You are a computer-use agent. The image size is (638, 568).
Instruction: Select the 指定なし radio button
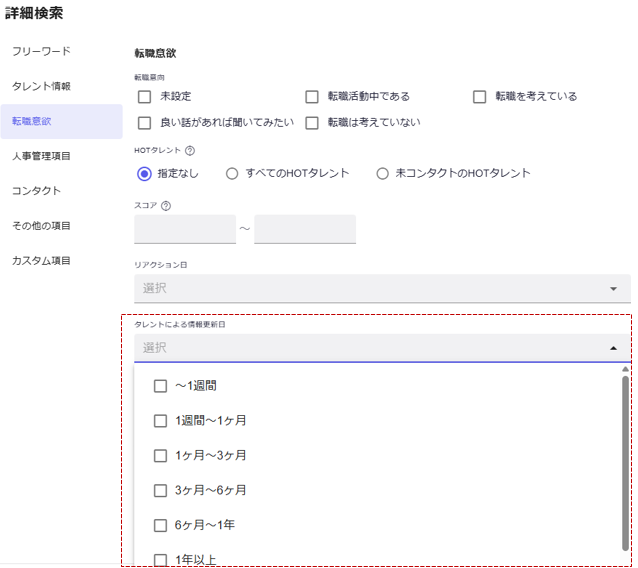[x=145, y=174]
